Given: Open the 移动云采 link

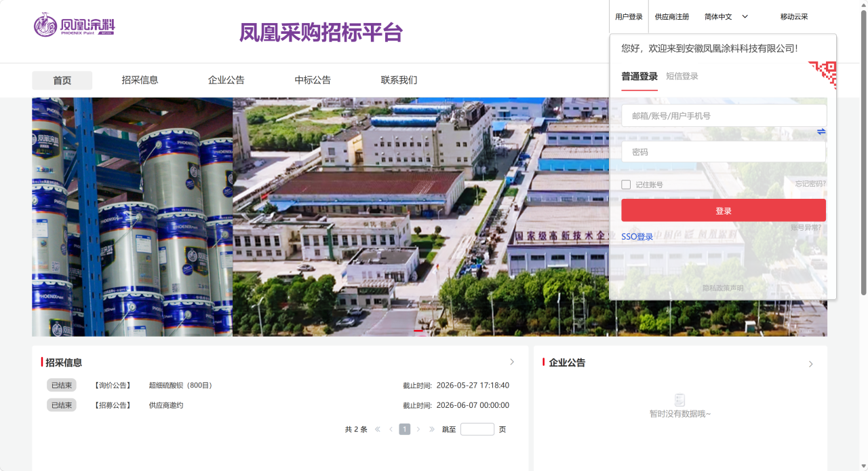Looking at the screenshot, I should pos(793,17).
